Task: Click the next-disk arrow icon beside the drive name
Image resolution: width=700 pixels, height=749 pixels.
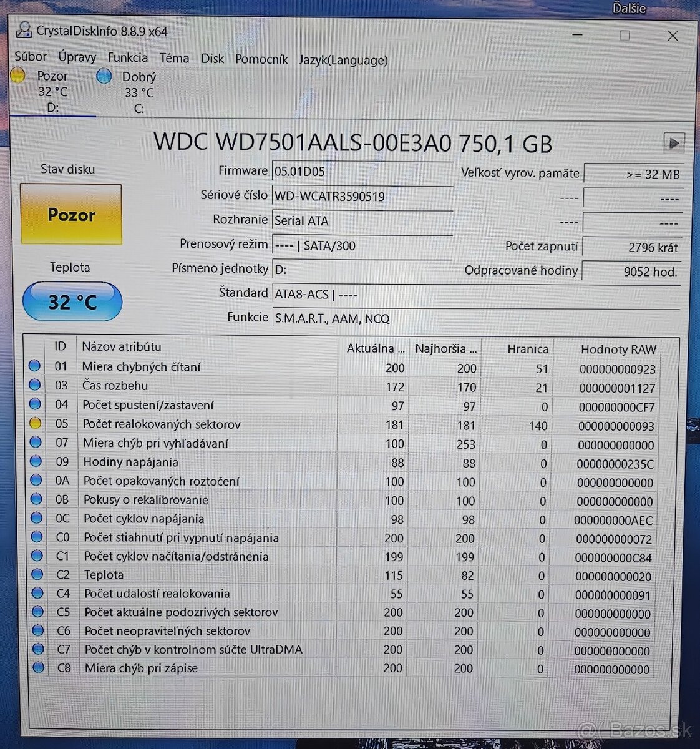Action: pyautogui.click(x=674, y=143)
